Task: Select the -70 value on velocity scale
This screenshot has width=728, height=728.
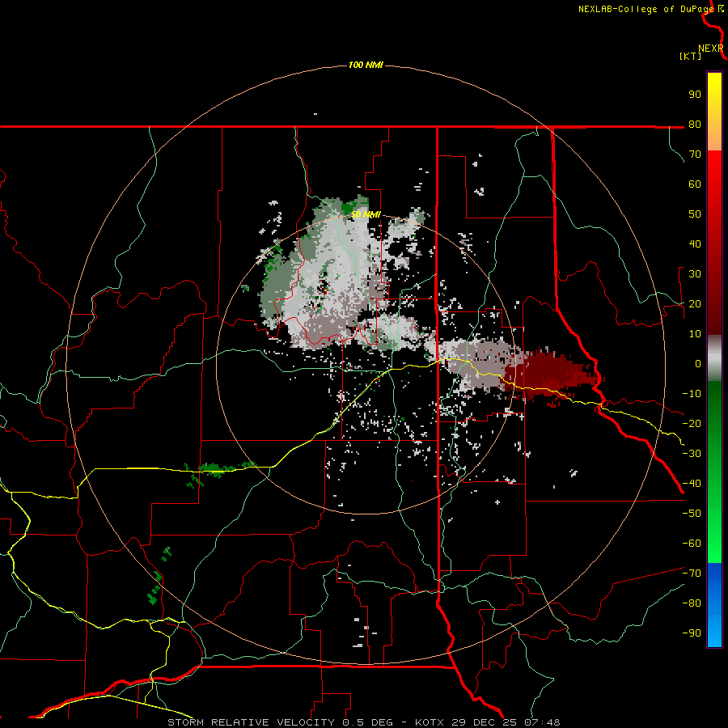Action: tap(692, 574)
